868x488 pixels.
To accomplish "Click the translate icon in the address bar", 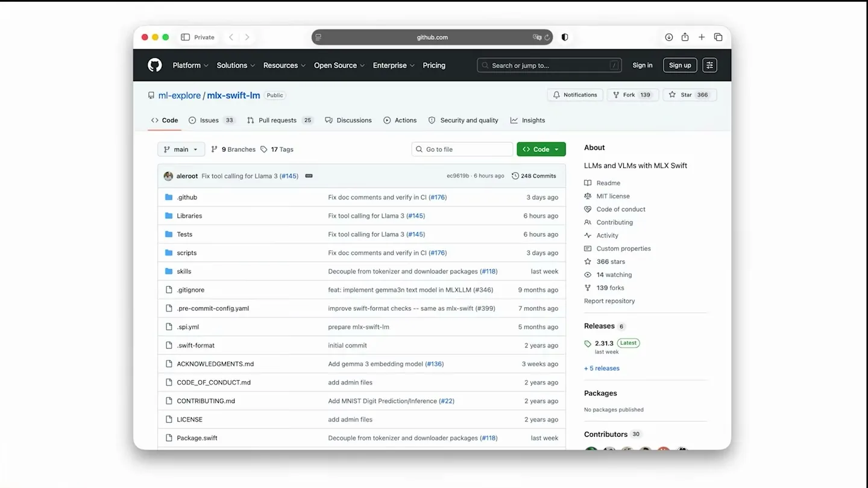I will tap(536, 37).
